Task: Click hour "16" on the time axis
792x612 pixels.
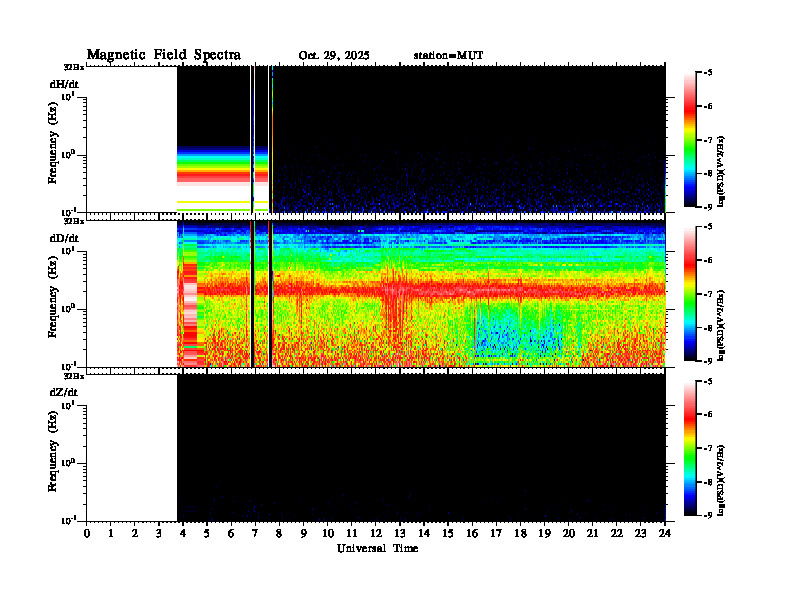Action: [x=472, y=533]
